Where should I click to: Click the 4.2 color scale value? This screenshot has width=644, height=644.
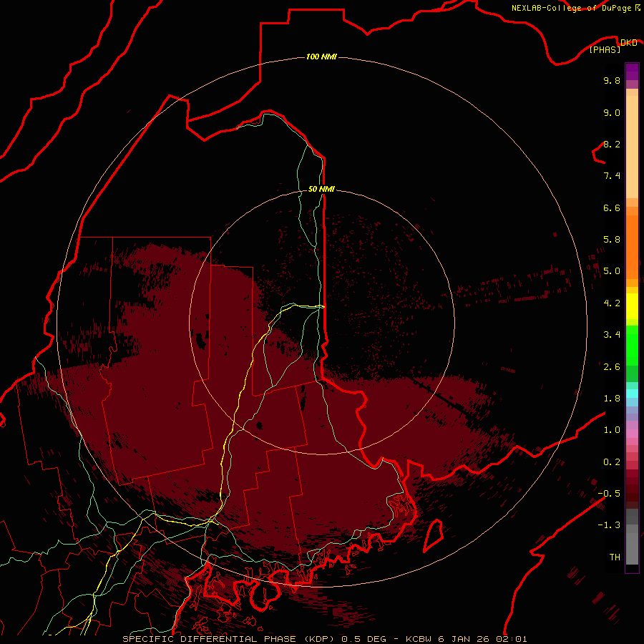(612, 303)
